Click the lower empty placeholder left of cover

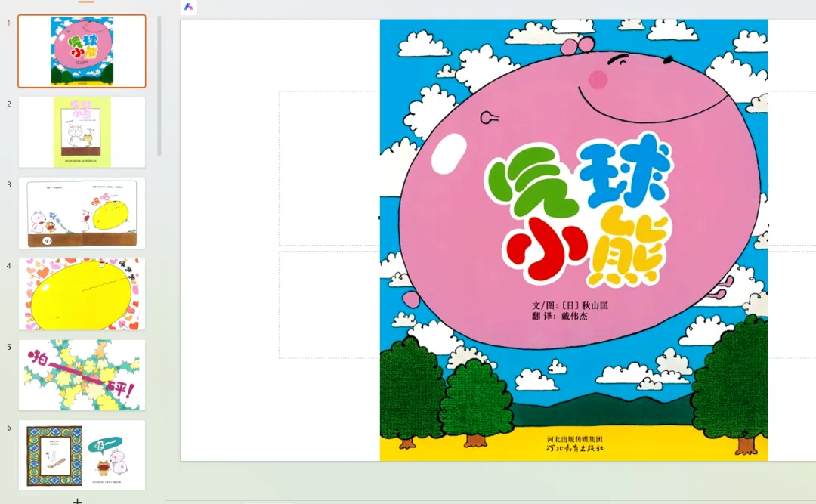pos(329,305)
